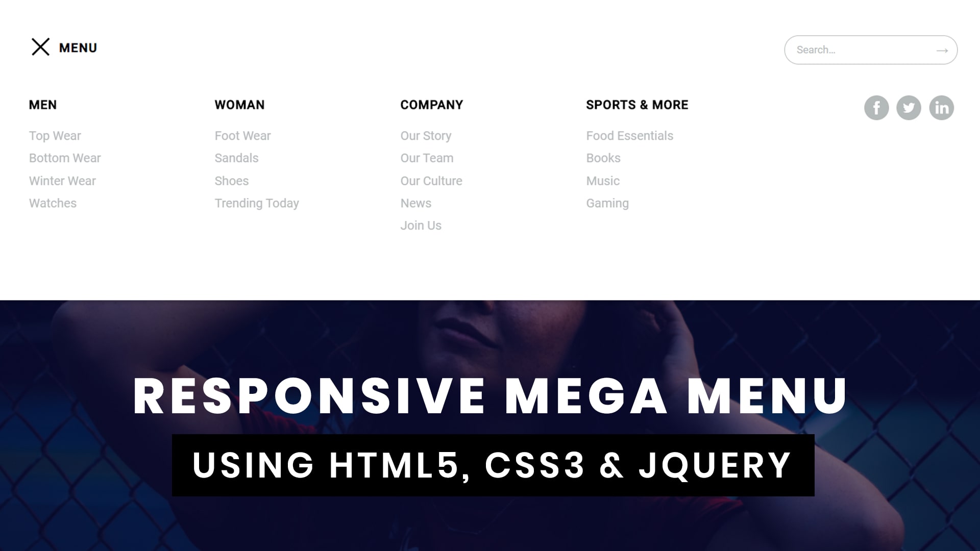Click the LinkedIn social icon

pos(941,108)
